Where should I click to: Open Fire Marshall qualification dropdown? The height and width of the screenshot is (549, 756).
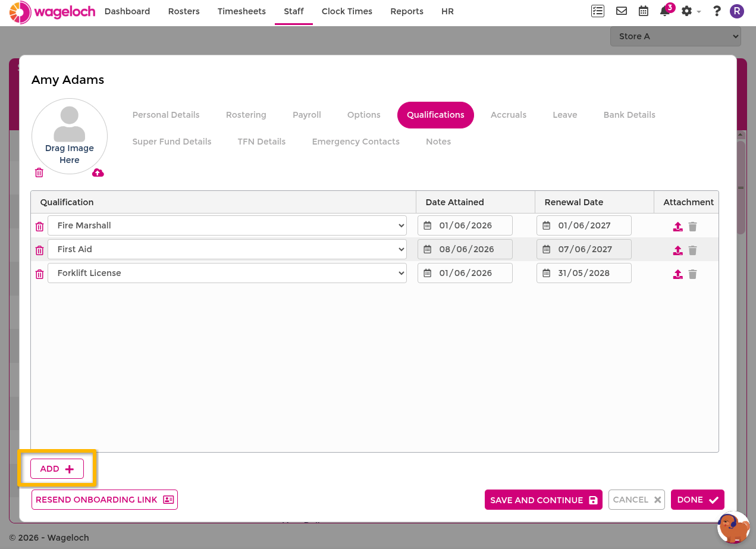click(x=227, y=225)
